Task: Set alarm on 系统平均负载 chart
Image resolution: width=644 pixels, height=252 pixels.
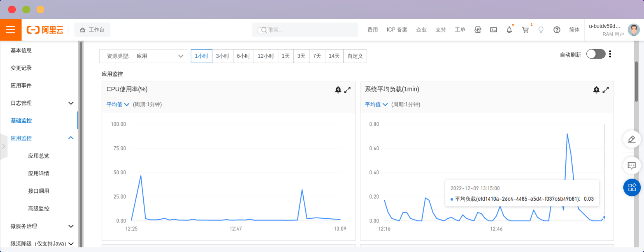Action: (596, 90)
